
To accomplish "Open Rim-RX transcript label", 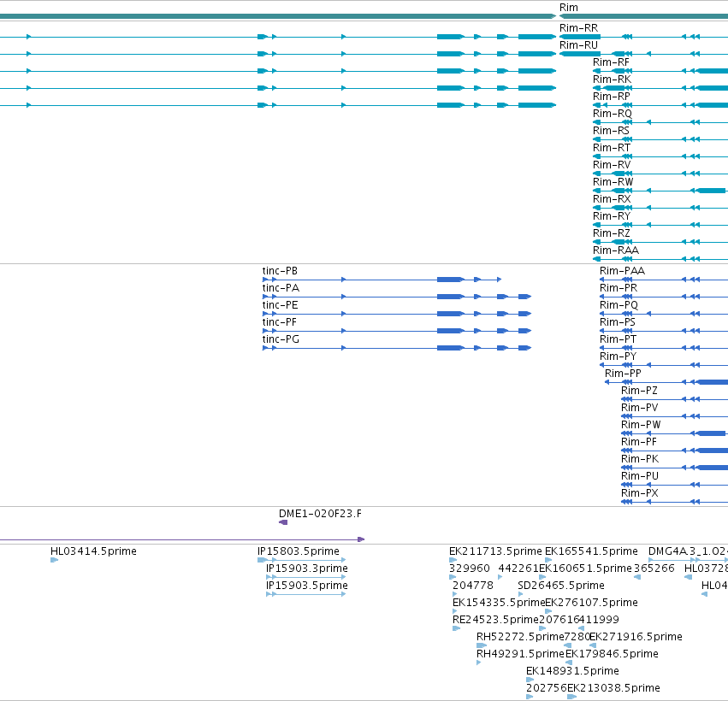I will pos(612,199).
